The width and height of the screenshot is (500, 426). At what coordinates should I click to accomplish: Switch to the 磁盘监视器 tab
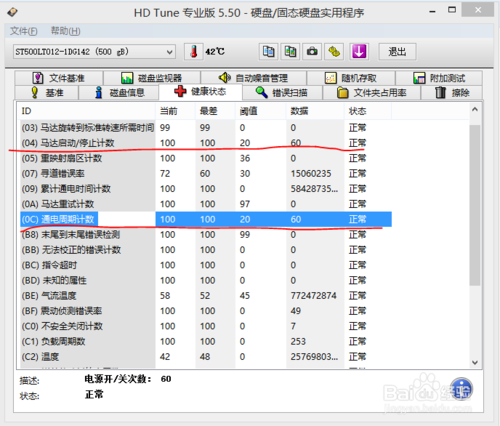pos(152,78)
